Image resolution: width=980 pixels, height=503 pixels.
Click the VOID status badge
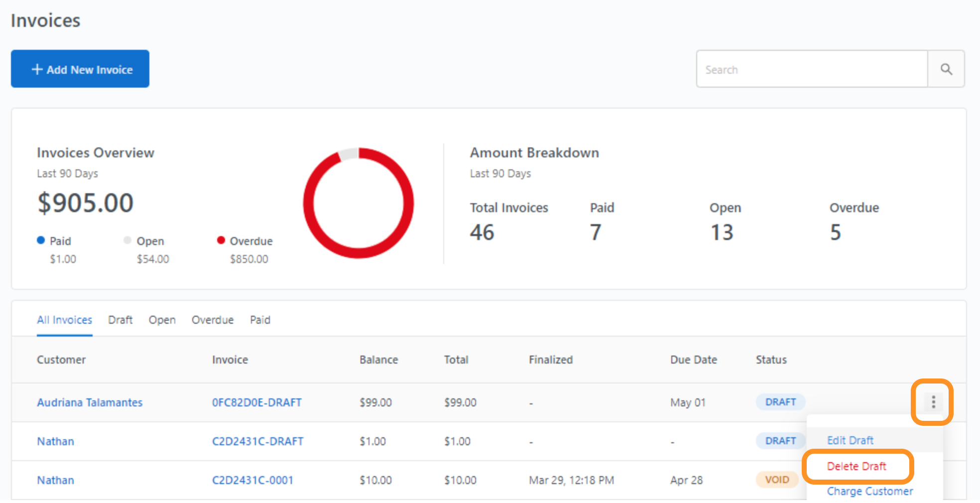point(777,480)
